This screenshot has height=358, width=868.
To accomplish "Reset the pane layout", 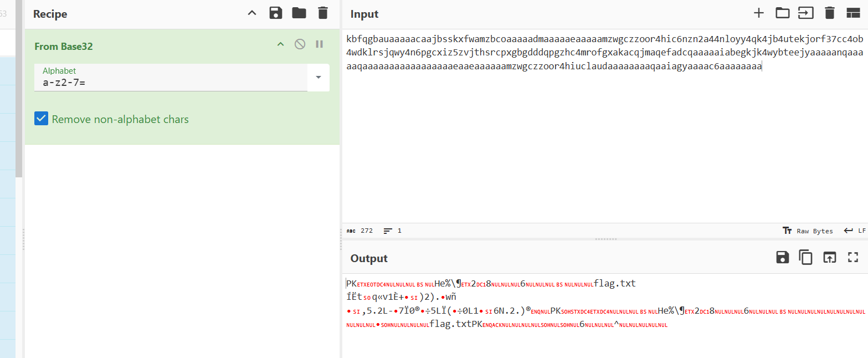I will tap(852, 13).
